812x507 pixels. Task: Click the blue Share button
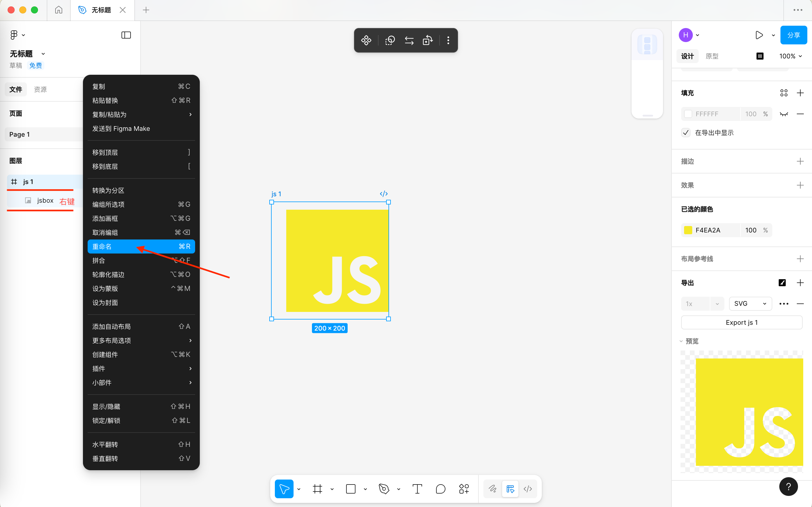pyautogui.click(x=793, y=35)
